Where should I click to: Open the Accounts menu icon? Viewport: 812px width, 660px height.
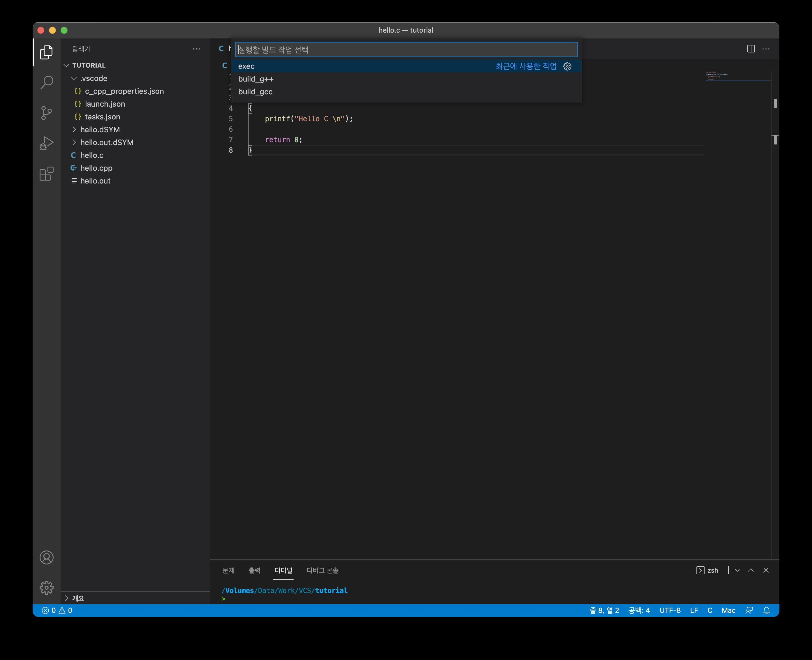coord(46,557)
